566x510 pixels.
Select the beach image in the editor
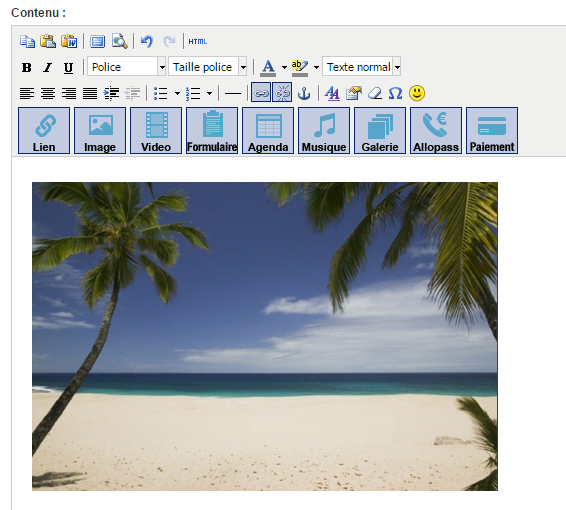tap(265, 336)
